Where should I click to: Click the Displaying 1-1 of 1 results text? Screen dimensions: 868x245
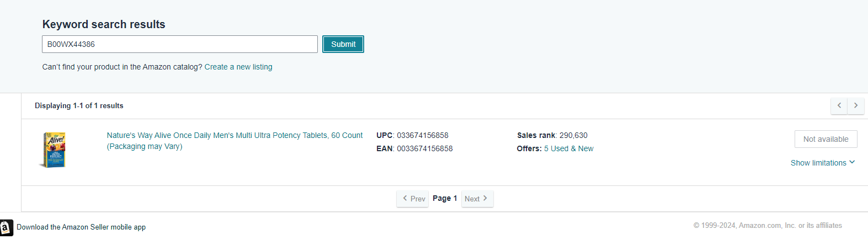click(x=79, y=105)
